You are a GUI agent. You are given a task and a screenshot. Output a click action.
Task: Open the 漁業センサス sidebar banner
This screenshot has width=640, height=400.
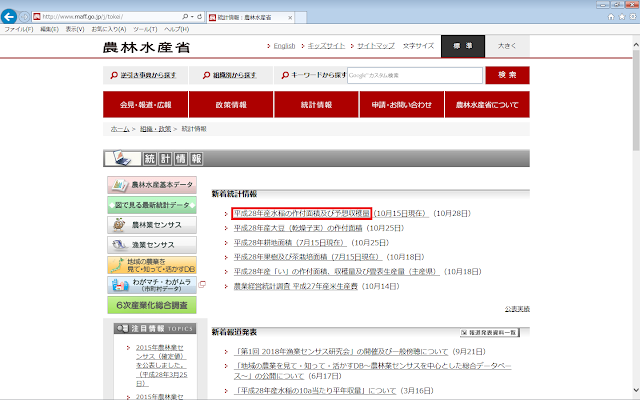[x=153, y=245]
